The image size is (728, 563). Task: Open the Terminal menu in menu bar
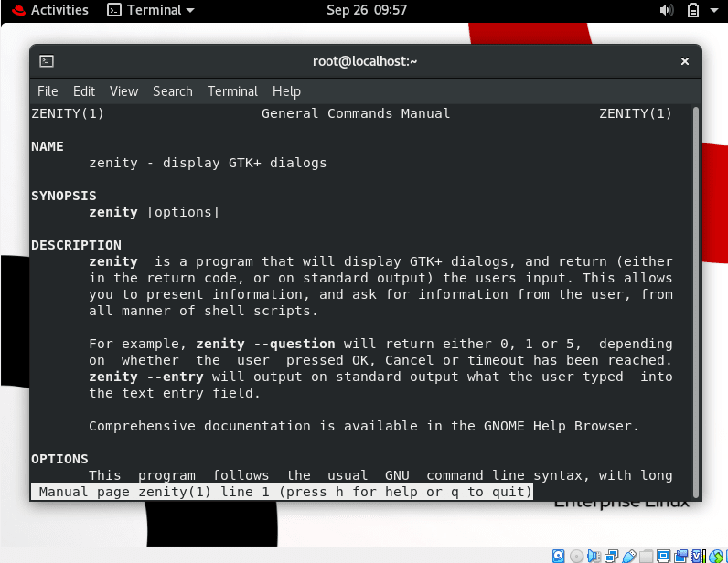click(232, 91)
